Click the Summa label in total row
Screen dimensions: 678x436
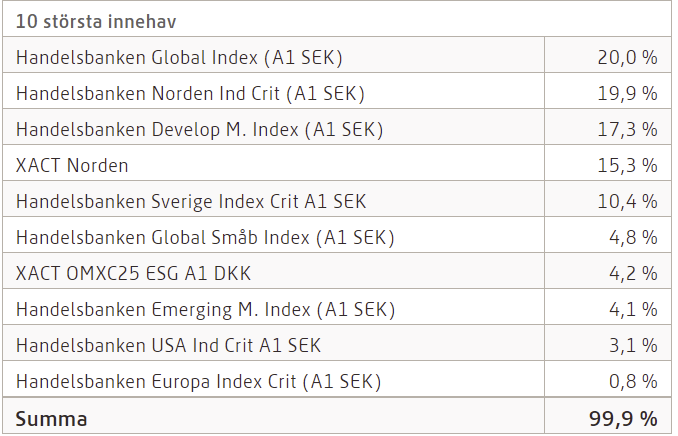51,418
